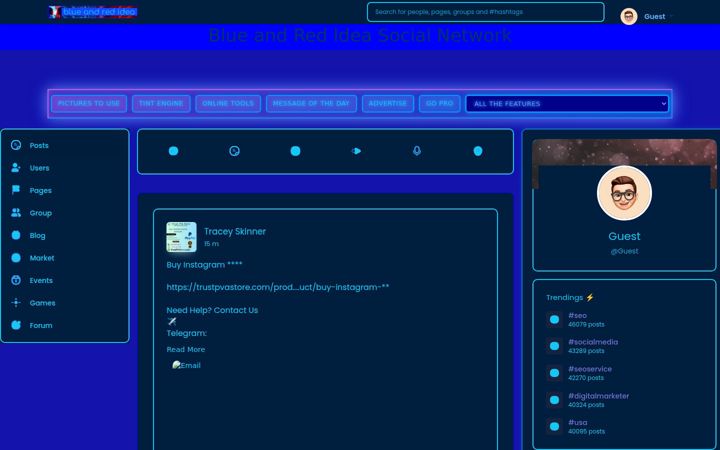Open Tracey Skinner's profile name
This screenshot has height=450, width=720.
point(235,231)
